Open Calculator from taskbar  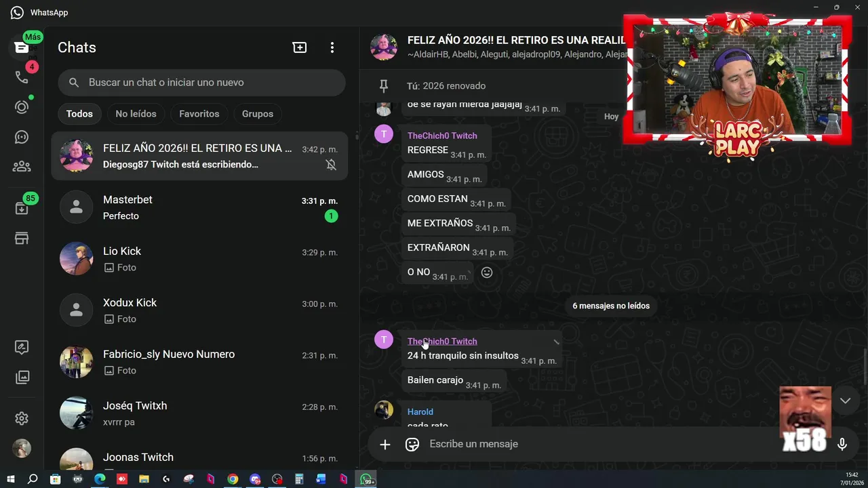click(x=299, y=479)
